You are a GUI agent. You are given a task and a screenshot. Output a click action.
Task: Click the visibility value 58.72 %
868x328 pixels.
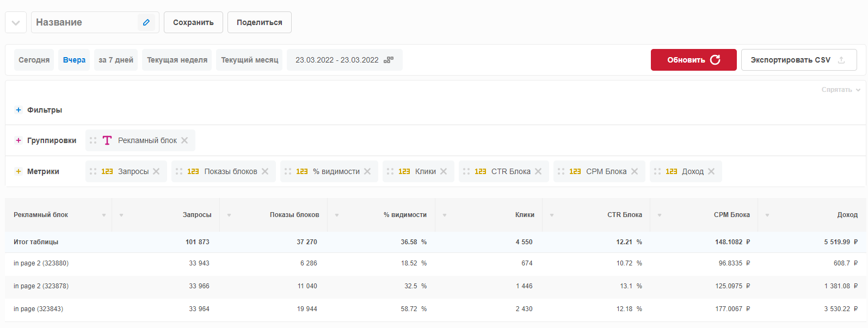[x=414, y=309]
